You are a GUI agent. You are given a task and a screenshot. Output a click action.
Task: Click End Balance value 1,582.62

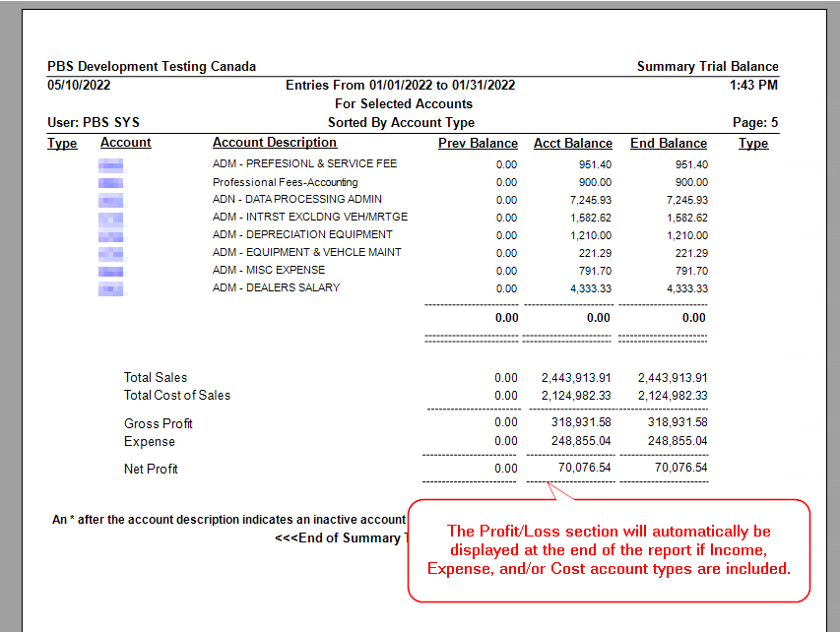tap(686, 218)
